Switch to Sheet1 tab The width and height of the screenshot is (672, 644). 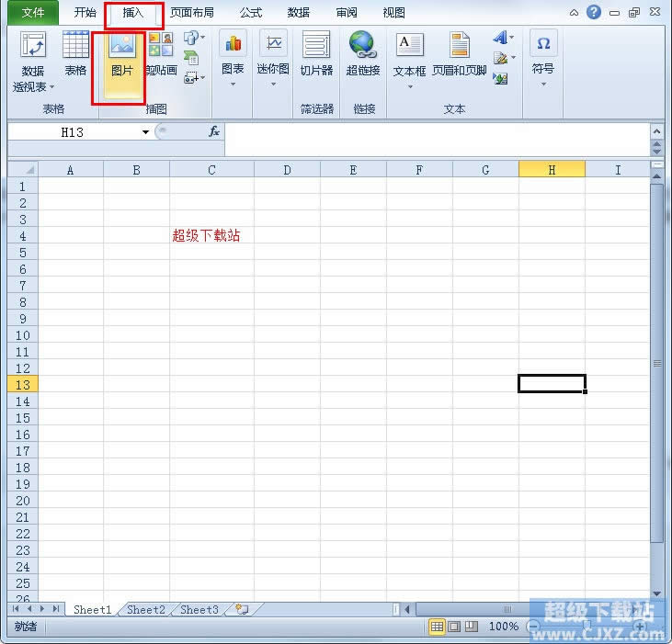(92, 609)
